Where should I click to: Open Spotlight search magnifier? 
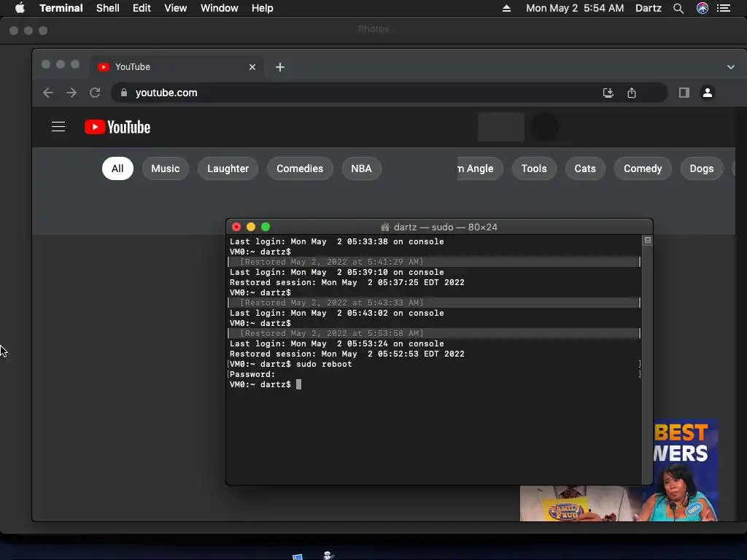(678, 8)
